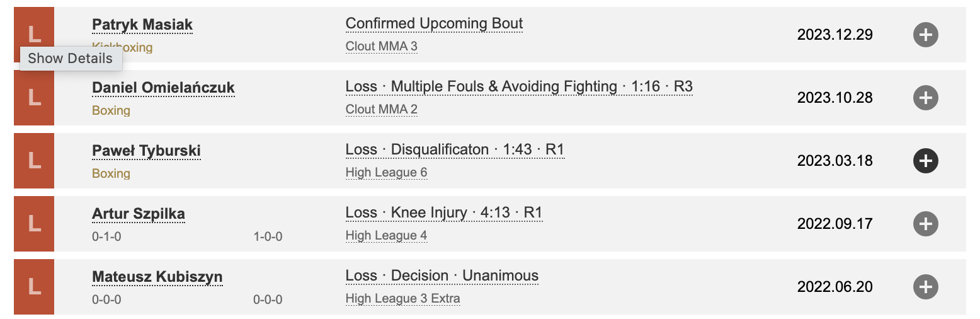The image size is (980, 319).
Task: Click the Loss by Knee Injury result link
Action: [443, 213]
